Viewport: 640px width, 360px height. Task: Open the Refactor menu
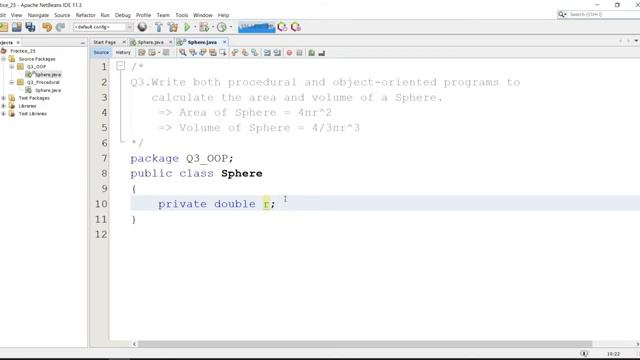[85, 15]
